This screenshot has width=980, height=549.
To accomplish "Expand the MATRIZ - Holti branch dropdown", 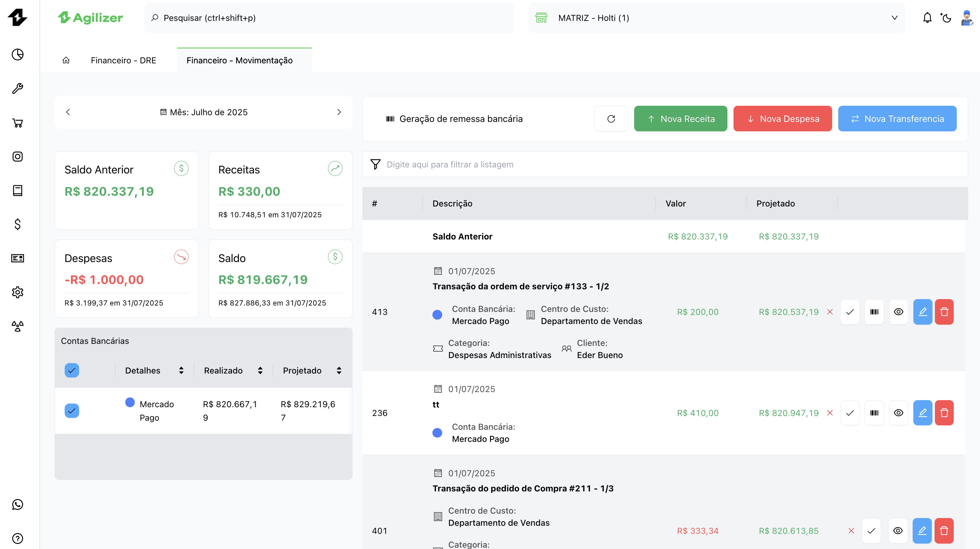I will point(894,18).
